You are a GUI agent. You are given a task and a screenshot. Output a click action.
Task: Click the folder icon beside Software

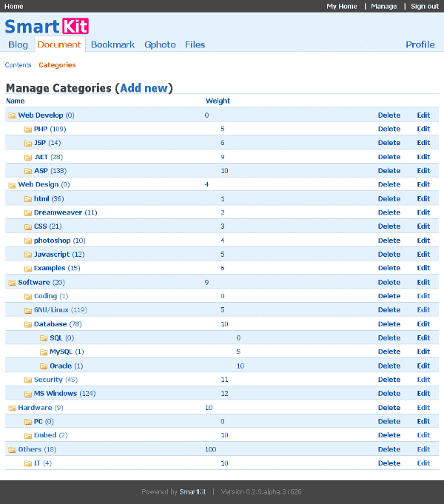click(x=13, y=283)
